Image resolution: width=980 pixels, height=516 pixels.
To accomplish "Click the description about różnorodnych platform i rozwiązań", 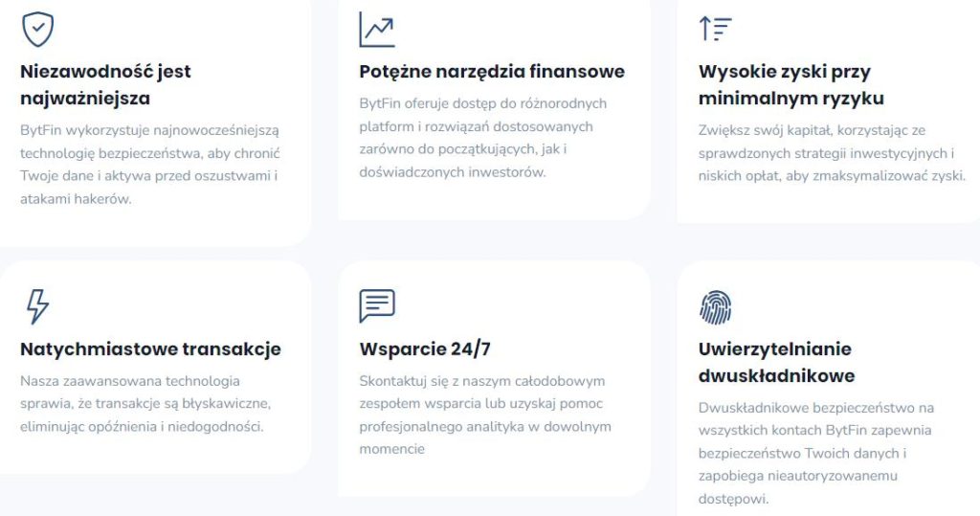I will pyautogui.click(x=483, y=138).
